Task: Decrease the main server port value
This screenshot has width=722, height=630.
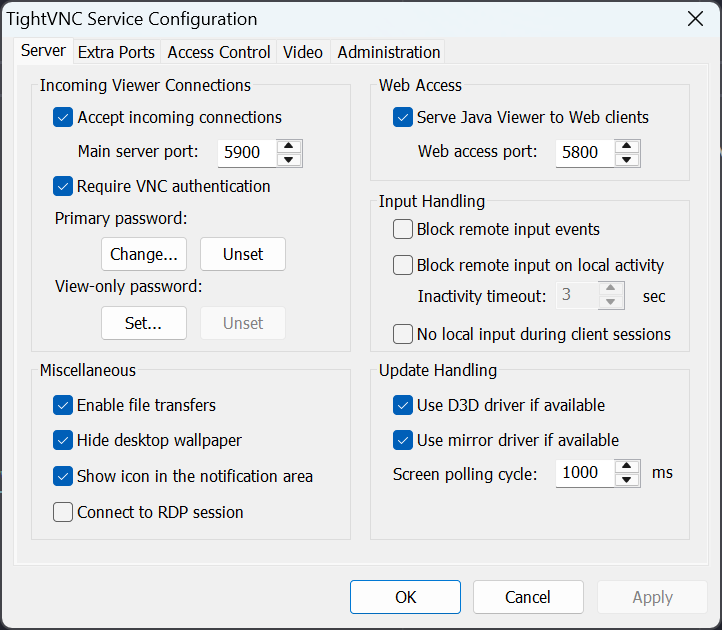Action: [289, 159]
